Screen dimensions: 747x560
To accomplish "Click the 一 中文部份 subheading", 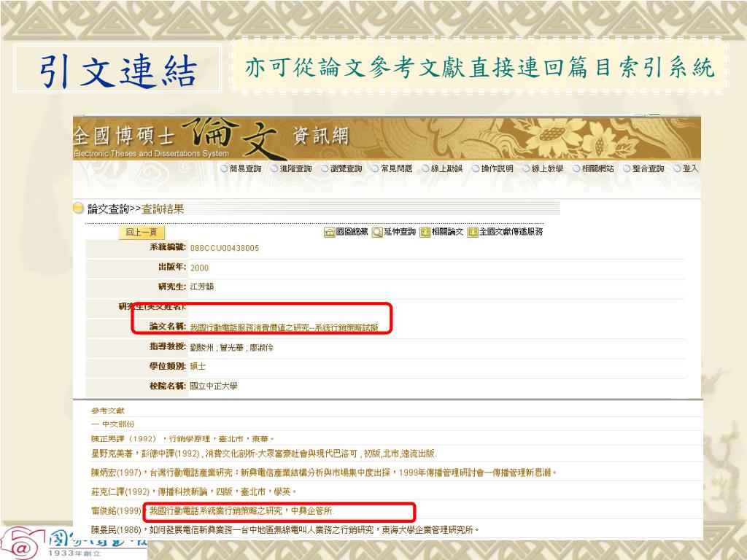I will (113, 424).
